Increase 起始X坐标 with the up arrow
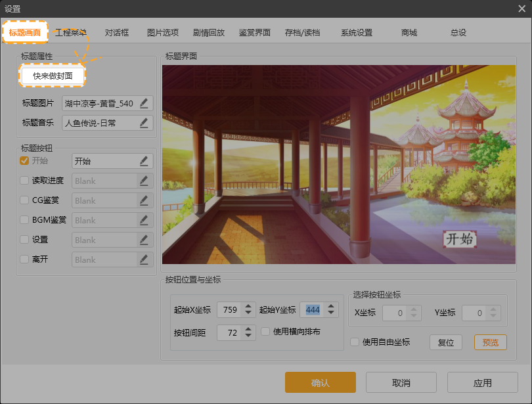 (248, 306)
